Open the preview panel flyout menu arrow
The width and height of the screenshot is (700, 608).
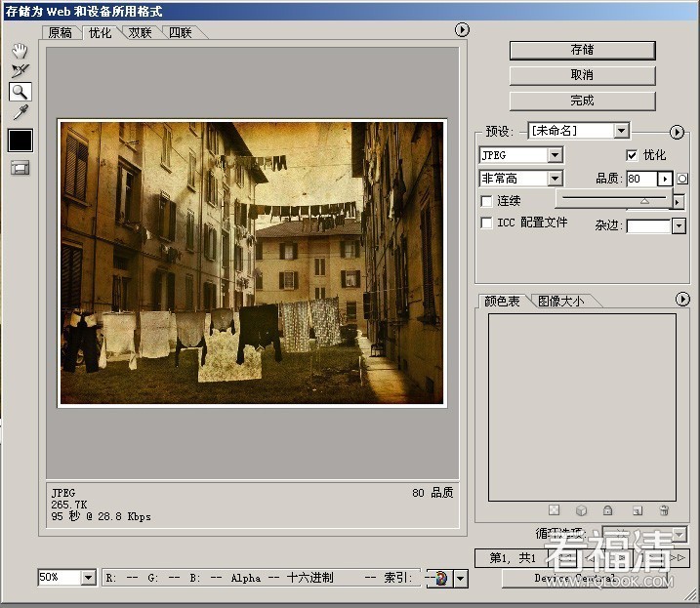point(462,30)
